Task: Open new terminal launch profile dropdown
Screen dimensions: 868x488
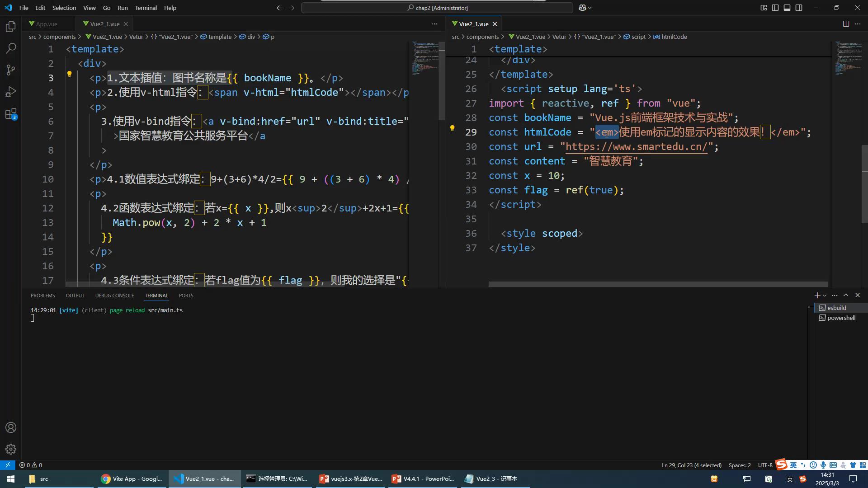Action: 825,296
